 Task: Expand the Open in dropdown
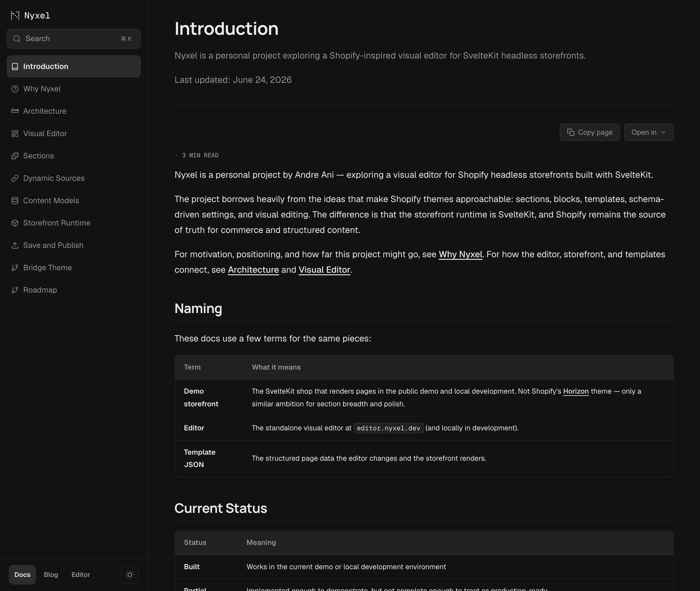(x=648, y=132)
